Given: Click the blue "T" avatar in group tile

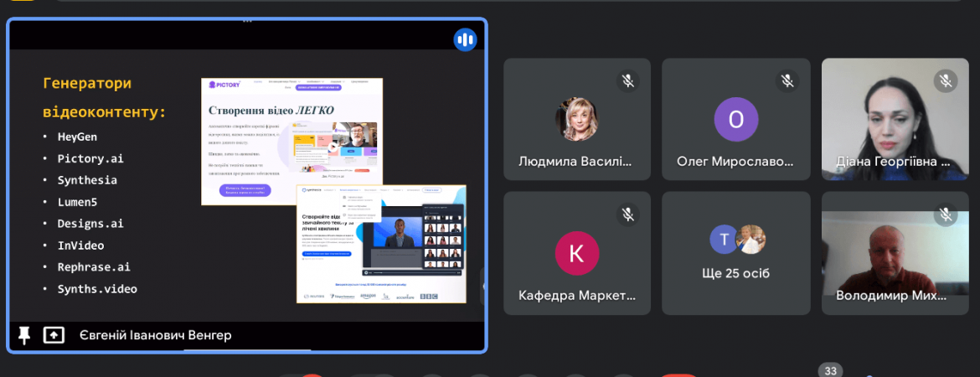Looking at the screenshot, I should point(725,239).
